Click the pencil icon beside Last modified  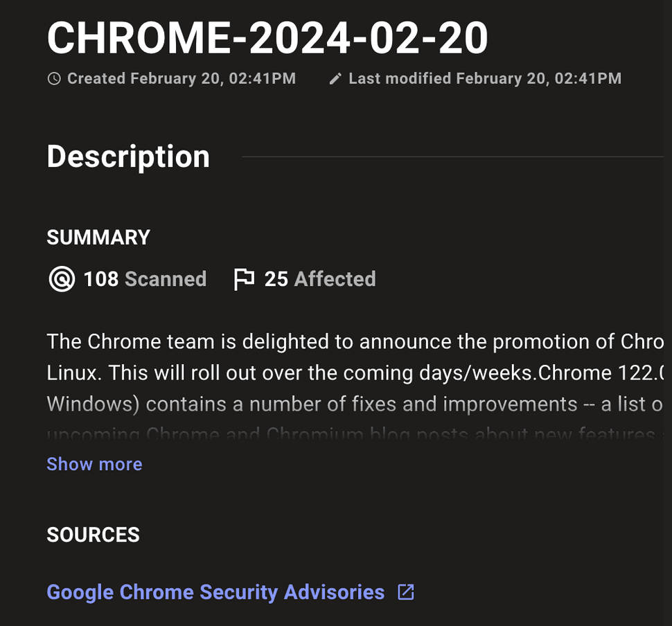[335, 79]
